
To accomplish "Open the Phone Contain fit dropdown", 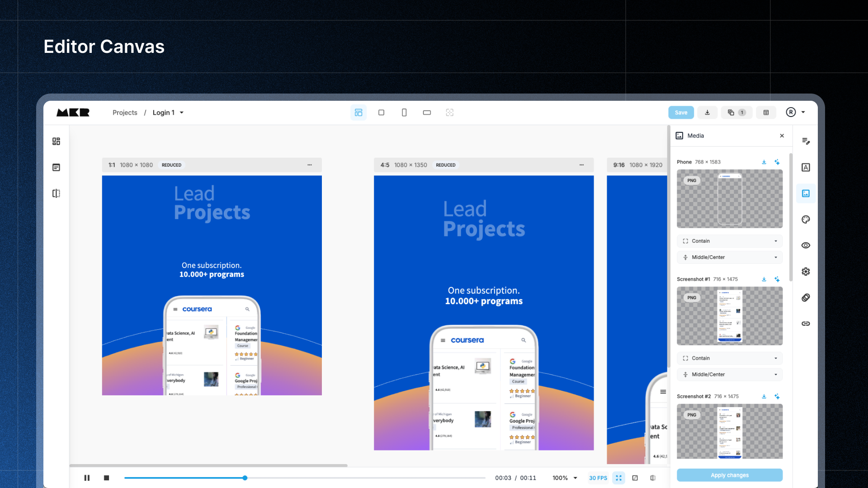I will (x=730, y=241).
